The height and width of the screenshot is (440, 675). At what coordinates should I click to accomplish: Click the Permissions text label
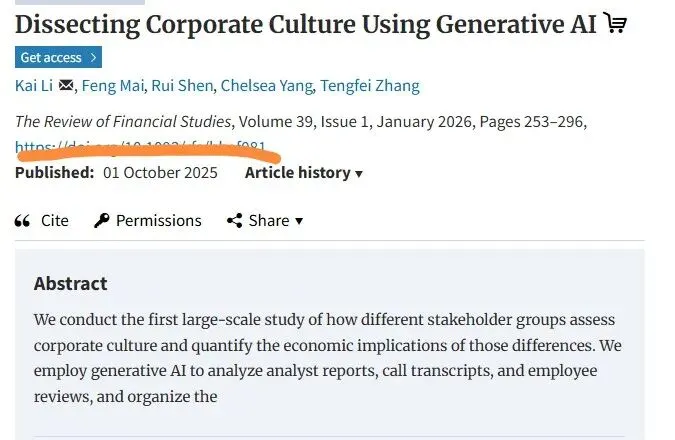(x=158, y=221)
